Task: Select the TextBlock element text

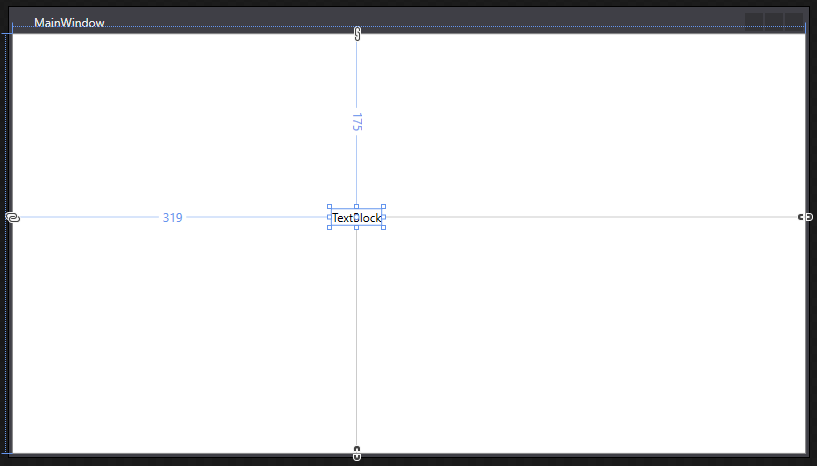Action: [x=357, y=217]
